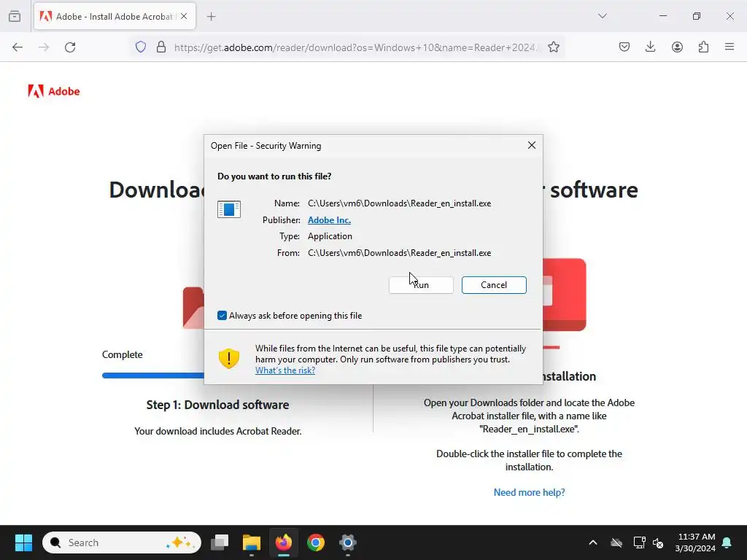Click the Type value Application text

(330, 236)
